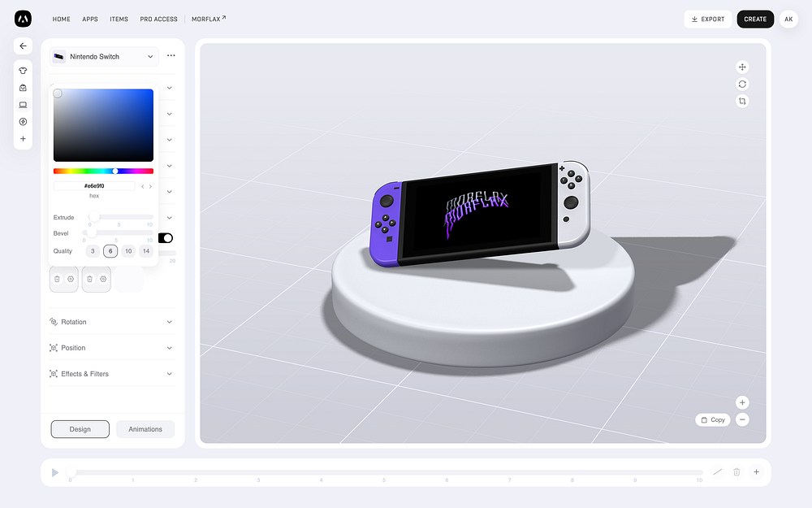This screenshot has height=508, width=812.
Task: Click the Morflax logo icon
Action: pyautogui.click(x=23, y=19)
